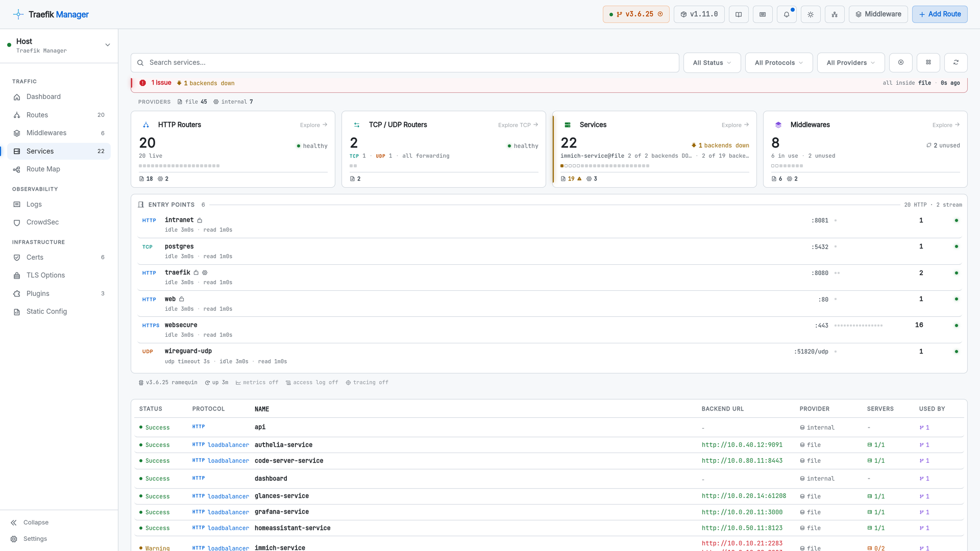Collapse the sidebar
The image size is (980, 551).
point(30,523)
